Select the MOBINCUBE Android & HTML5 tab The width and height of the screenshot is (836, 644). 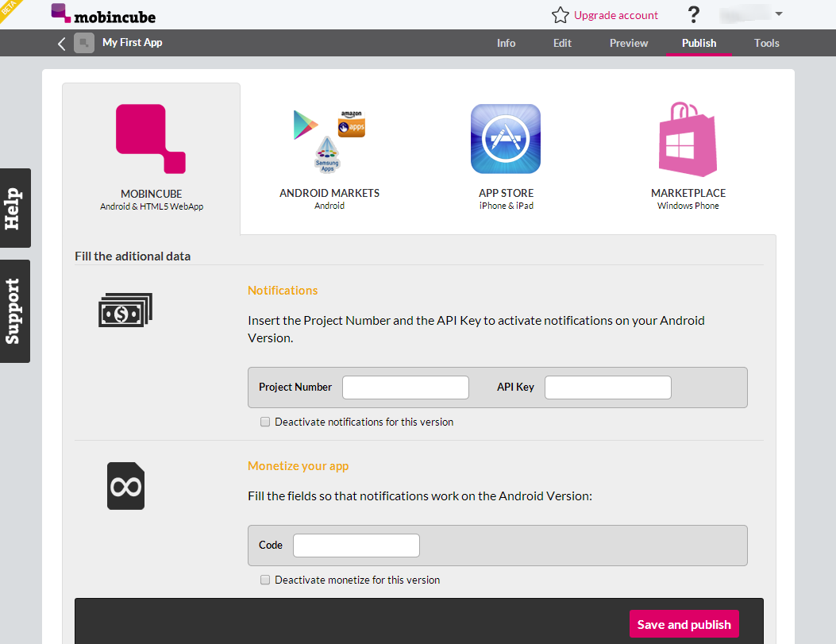click(152, 158)
